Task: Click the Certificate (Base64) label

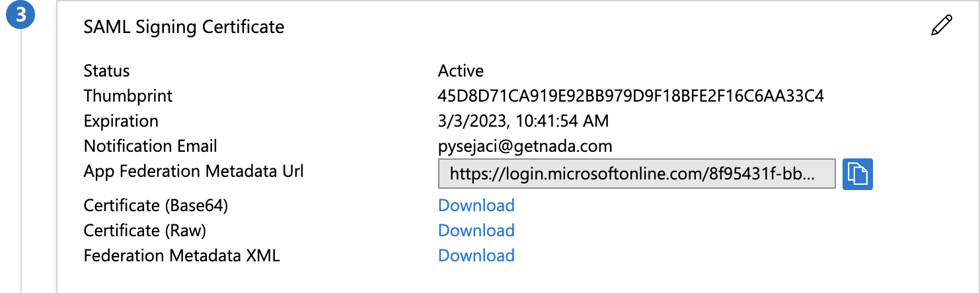Action: pos(156,205)
